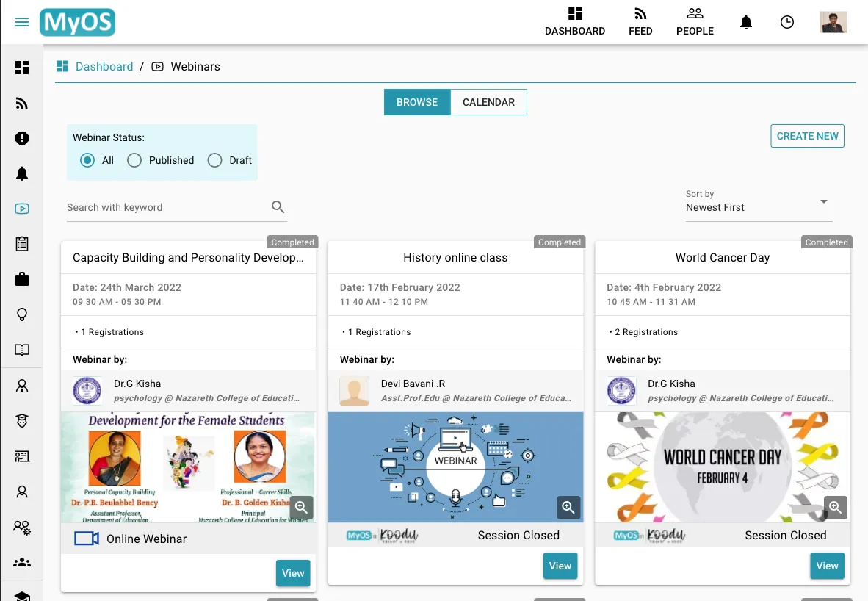The width and height of the screenshot is (868, 601).
Task: Open the hamburger menu
Action: (21, 22)
